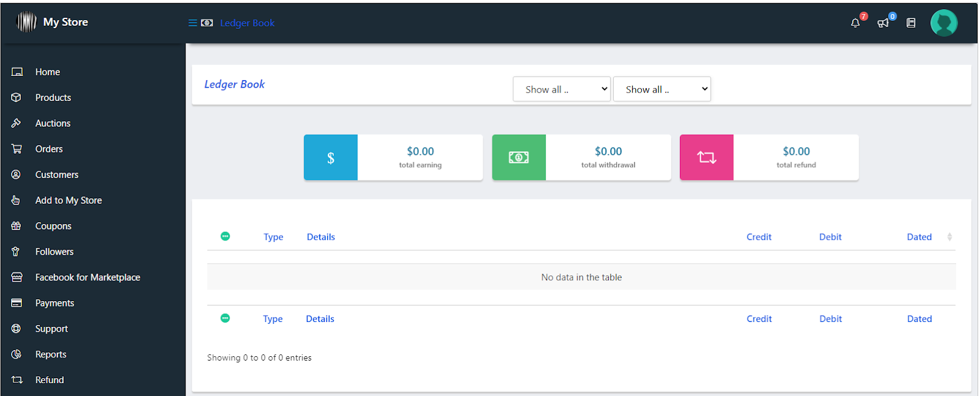Open the Refund page from sidebar
This screenshot has height=396, width=980.
click(x=50, y=380)
